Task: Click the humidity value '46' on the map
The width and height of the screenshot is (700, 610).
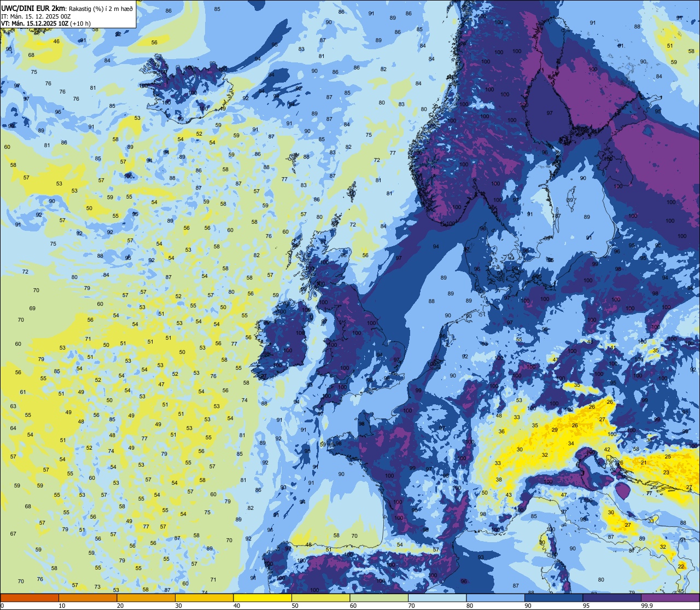Action: click(56, 42)
